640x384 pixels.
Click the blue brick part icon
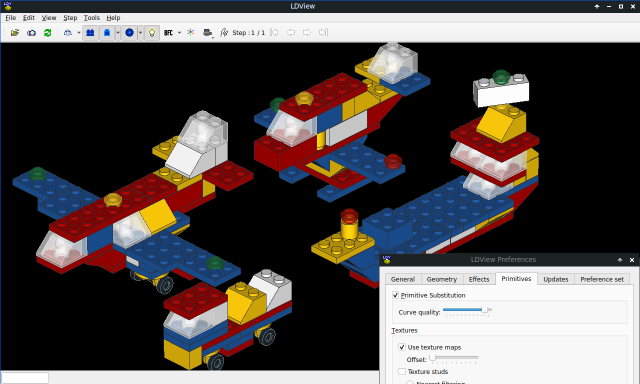(107, 33)
